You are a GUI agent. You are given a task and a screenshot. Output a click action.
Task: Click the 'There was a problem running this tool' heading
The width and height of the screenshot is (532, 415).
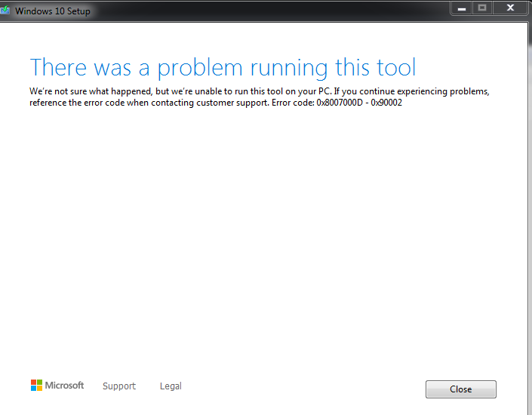point(223,67)
